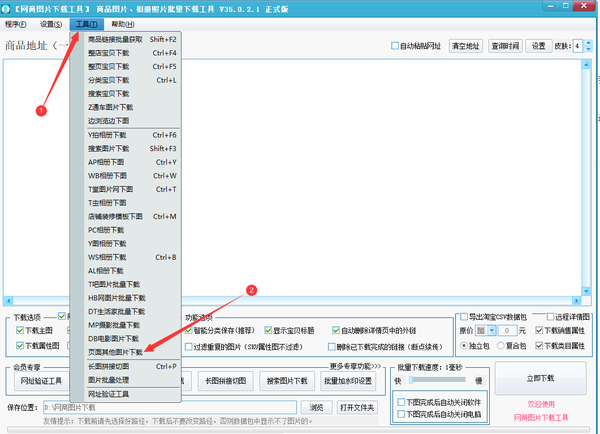Click 长图拼接切图 in the tools menu
This screenshot has width=600, height=434.
109,366
